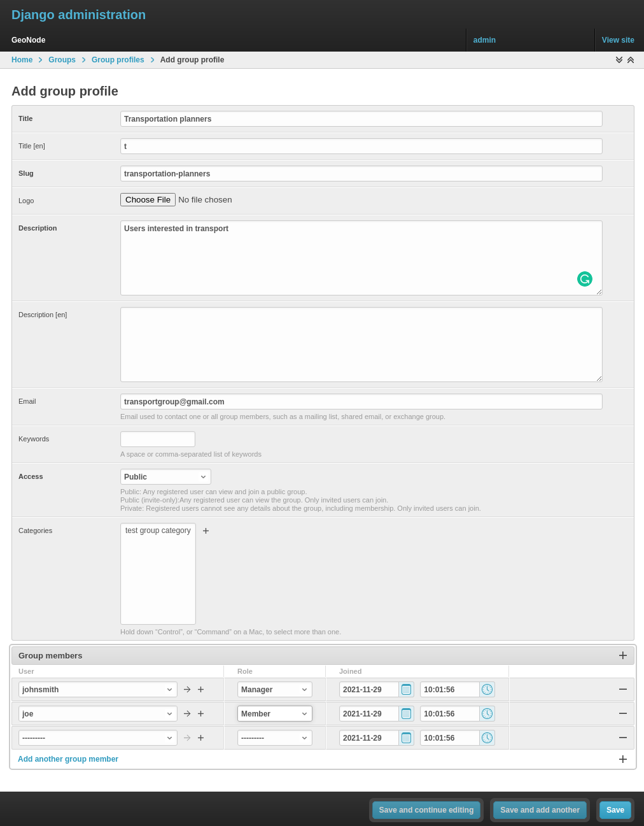Open the Access dropdown showing Public
The width and height of the screenshot is (644, 826).
(165, 476)
